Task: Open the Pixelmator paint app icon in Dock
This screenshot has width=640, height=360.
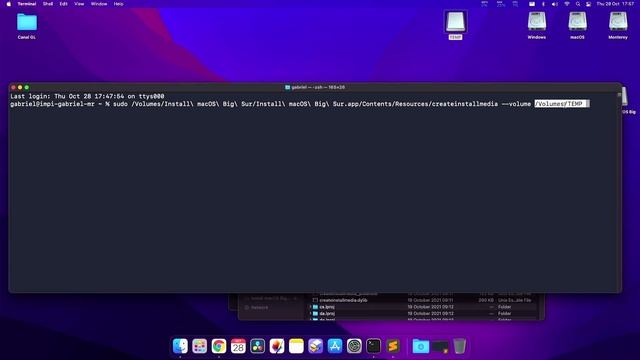Action: click(277, 346)
